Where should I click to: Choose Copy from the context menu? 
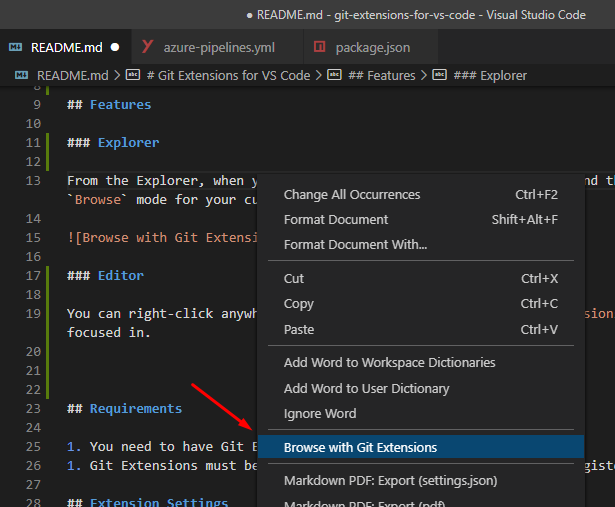(421, 303)
